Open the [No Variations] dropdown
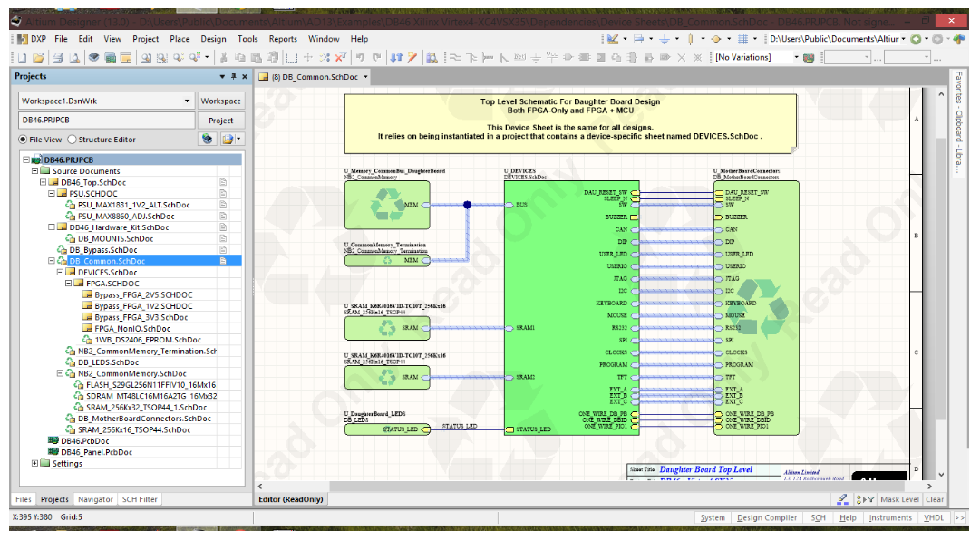Image resolution: width=980 pixels, height=540 pixels. click(796, 56)
